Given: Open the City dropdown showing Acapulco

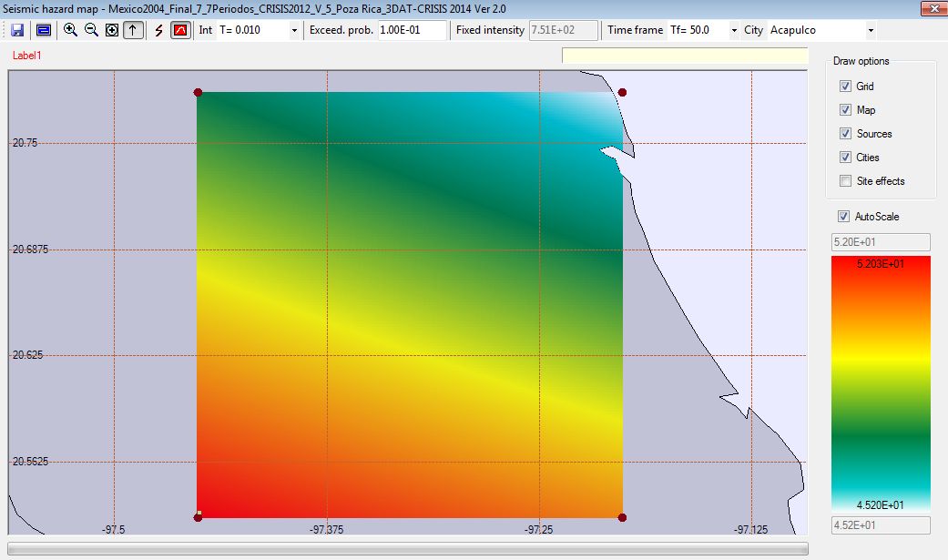Looking at the screenshot, I should 871,31.
